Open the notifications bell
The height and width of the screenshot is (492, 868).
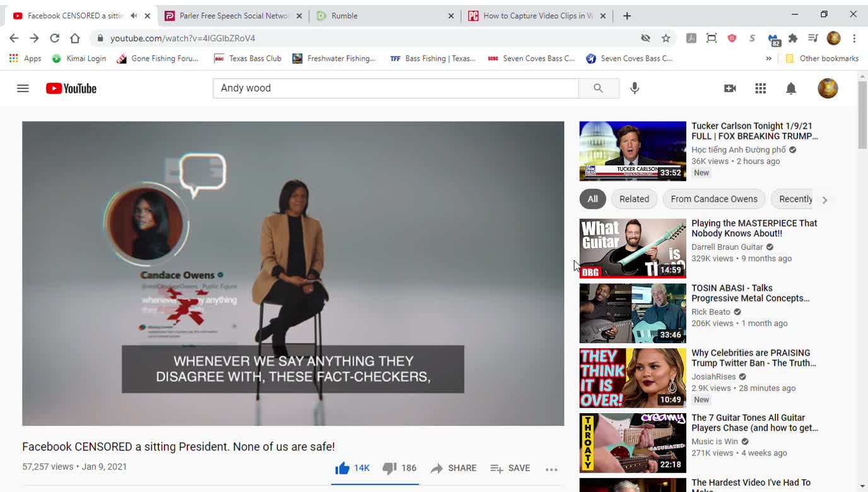click(x=791, y=88)
